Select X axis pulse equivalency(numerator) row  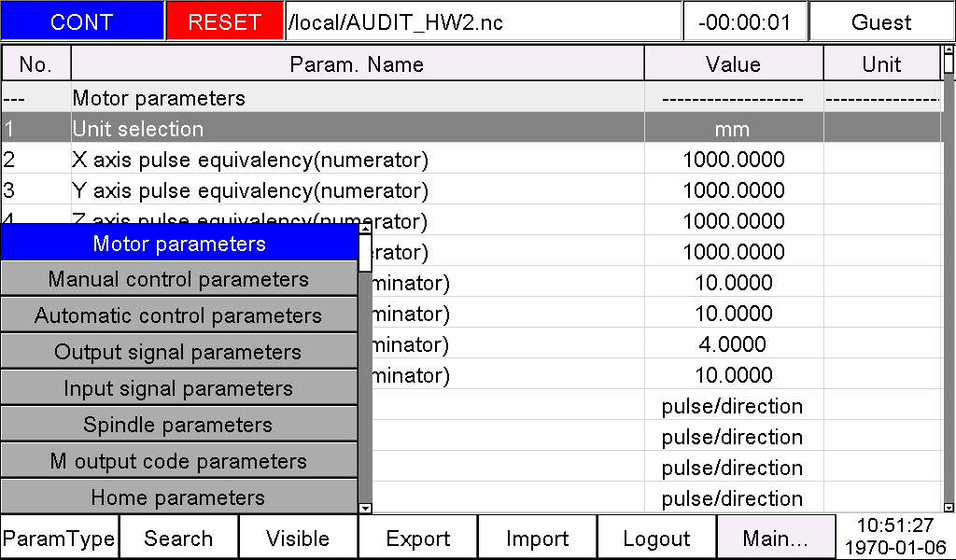[471, 159]
